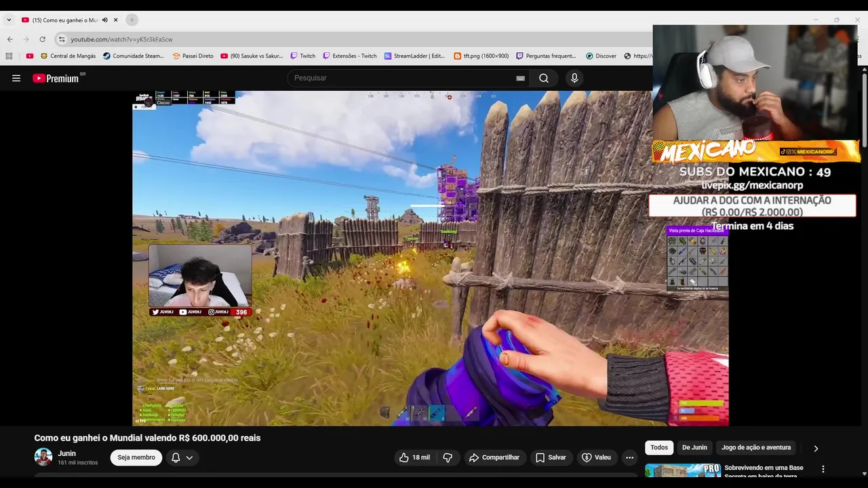868x488 pixels.
Task: Click the notification bell icon
Action: click(176, 457)
